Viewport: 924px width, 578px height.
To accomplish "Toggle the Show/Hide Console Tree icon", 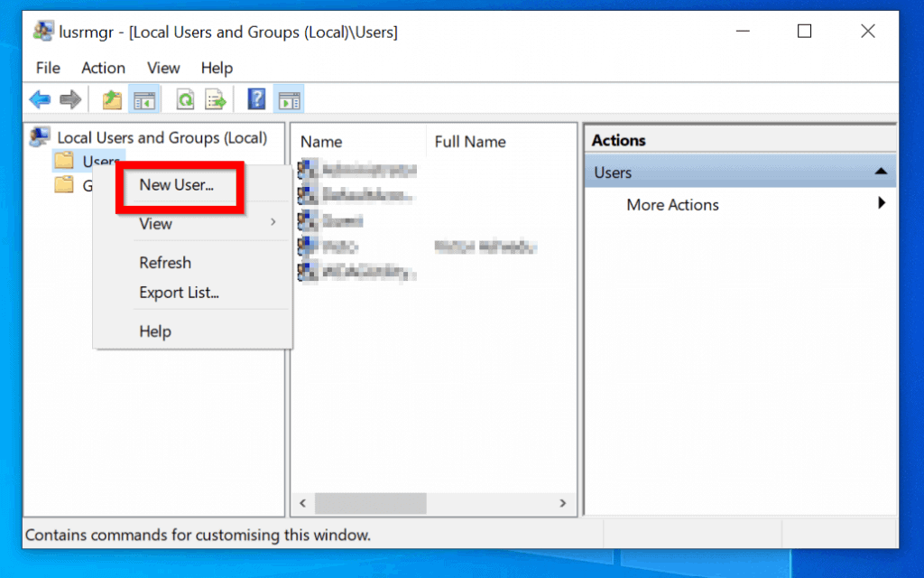I will click(144, 99).
